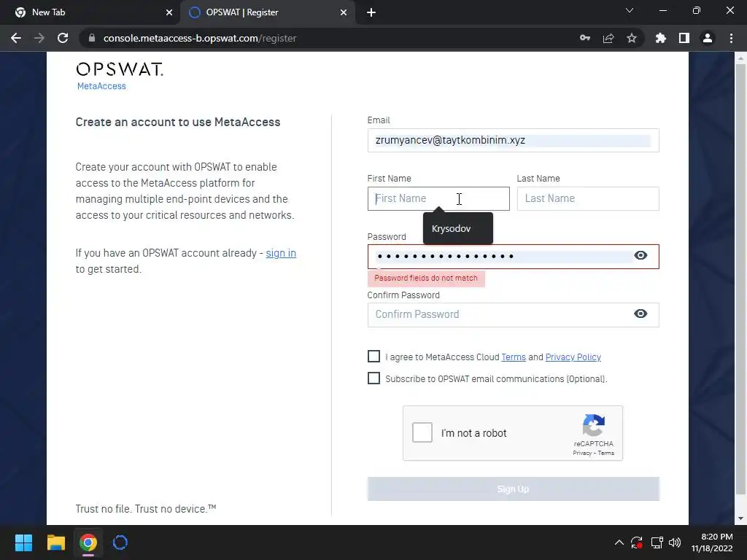The height and width of the screenshot is (560, 747).
Task: Click the Password fields do not match message
Action: [x=426, y=278]
